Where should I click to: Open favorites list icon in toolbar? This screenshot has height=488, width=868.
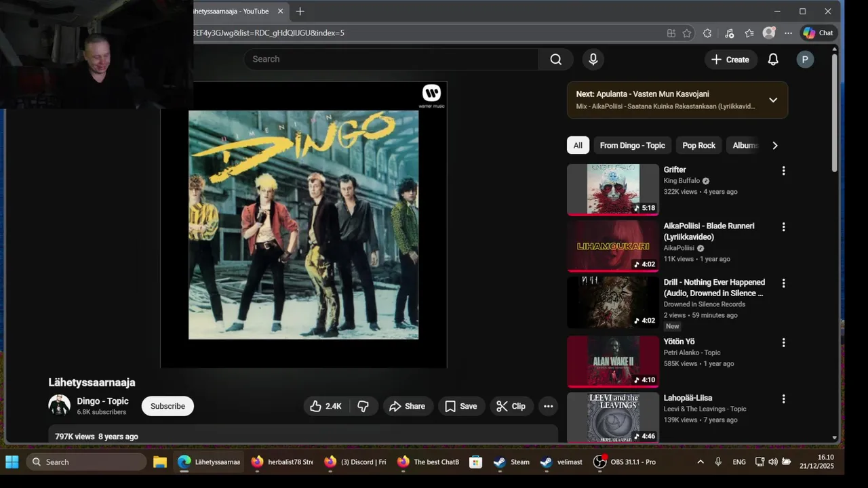pos(749,33)
